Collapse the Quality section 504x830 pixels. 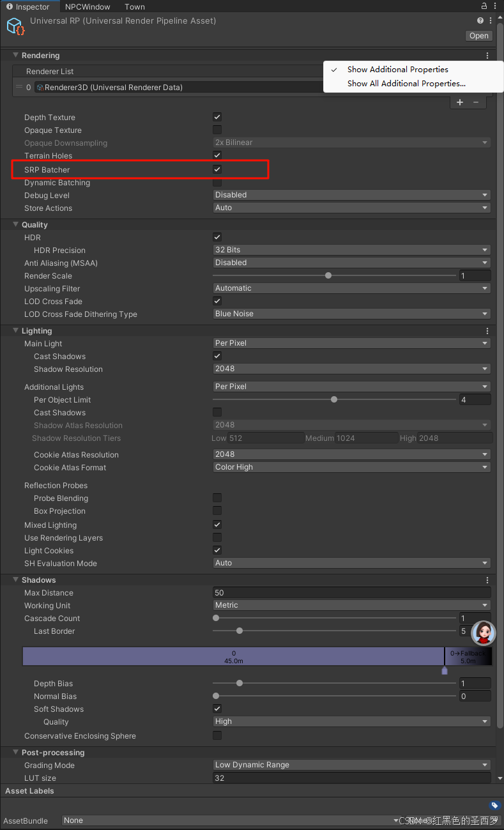point(16,224)
